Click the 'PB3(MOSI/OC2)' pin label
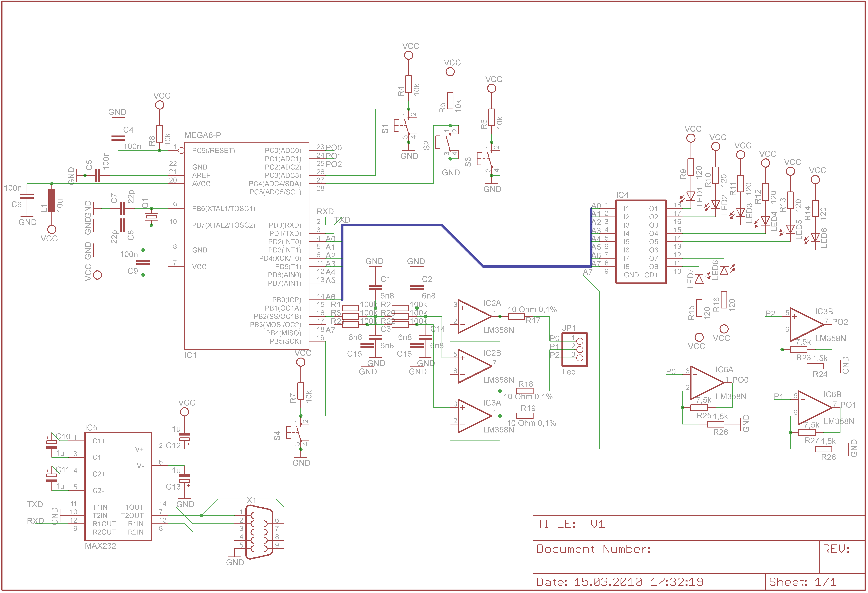Viewport: 868px width, 593px height. pos(276,325)
